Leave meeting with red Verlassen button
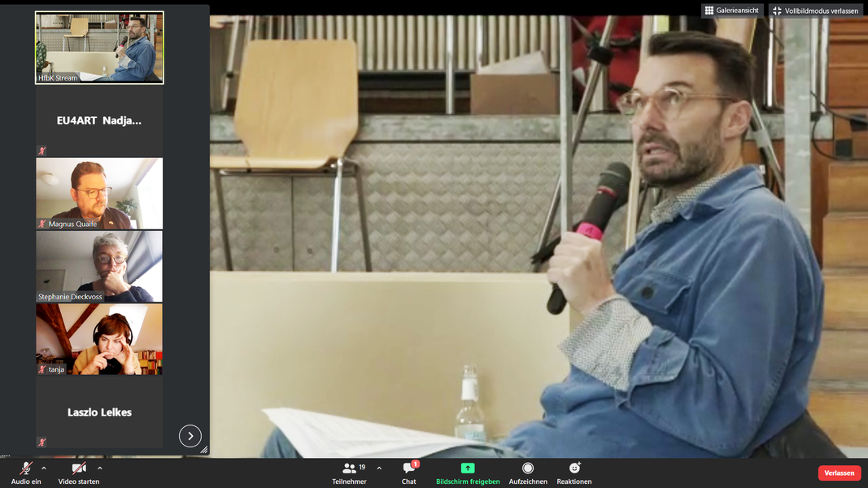The image size is (868, 488). [839, 473]
